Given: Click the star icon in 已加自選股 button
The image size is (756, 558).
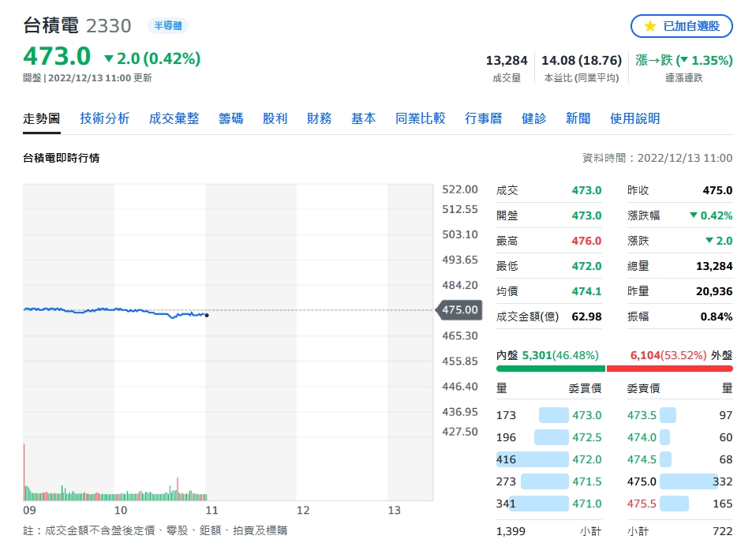Looking at the screenshot, I should pyautogui.click(x=649, y=26).
